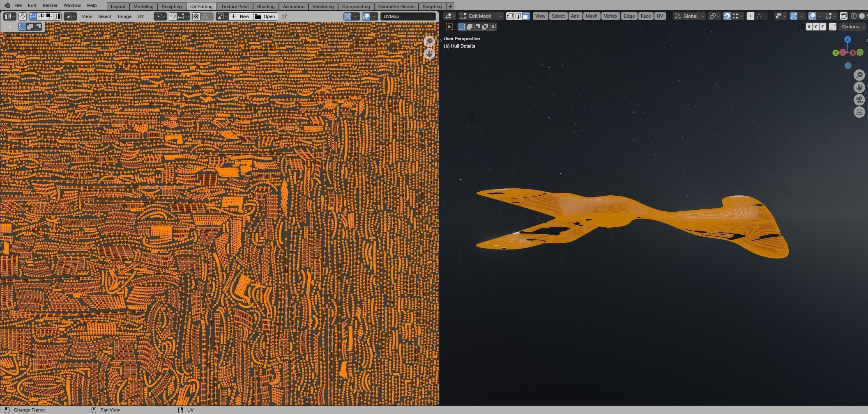Toggle auto merge vertices icon

tap(833, 27)
